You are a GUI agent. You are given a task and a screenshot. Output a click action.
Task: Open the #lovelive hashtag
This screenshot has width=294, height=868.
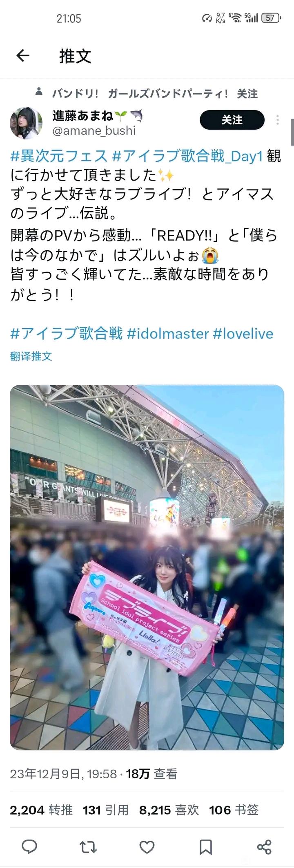243,334
